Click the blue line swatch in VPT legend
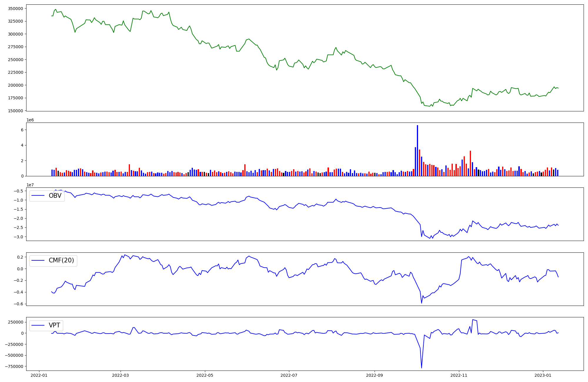Image resolution: width=588 pixels, height=382 pixels. point(38,325)
